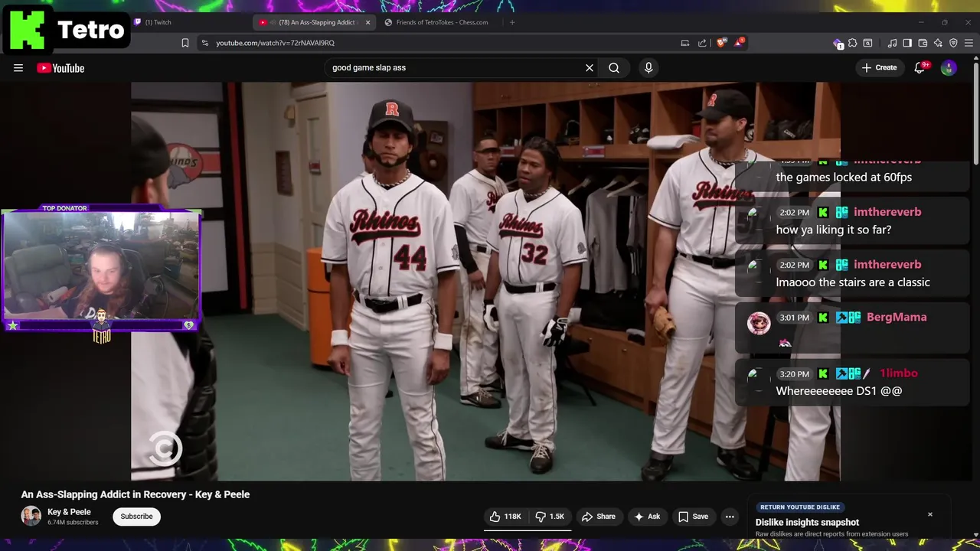Like the video with 118K likes
Image resolution: width=980 pixels, height=551 pixels.
pyautogui.click(x=505, y=517)
